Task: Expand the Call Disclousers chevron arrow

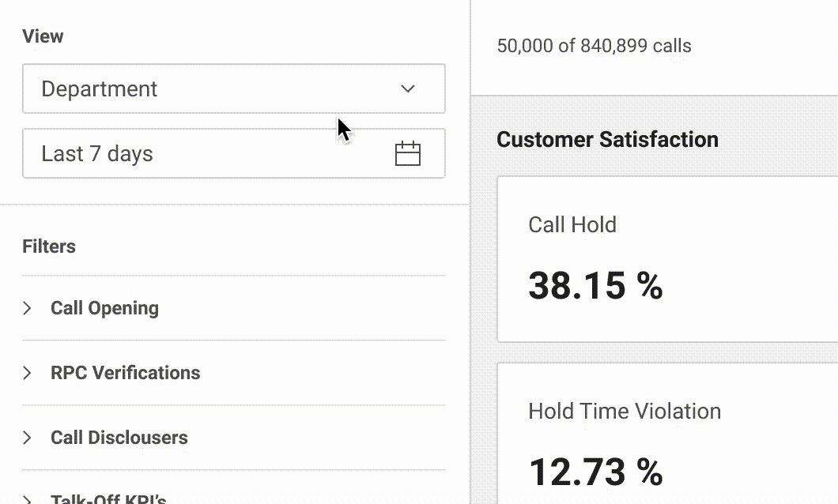Action: (x=28, y=438)
